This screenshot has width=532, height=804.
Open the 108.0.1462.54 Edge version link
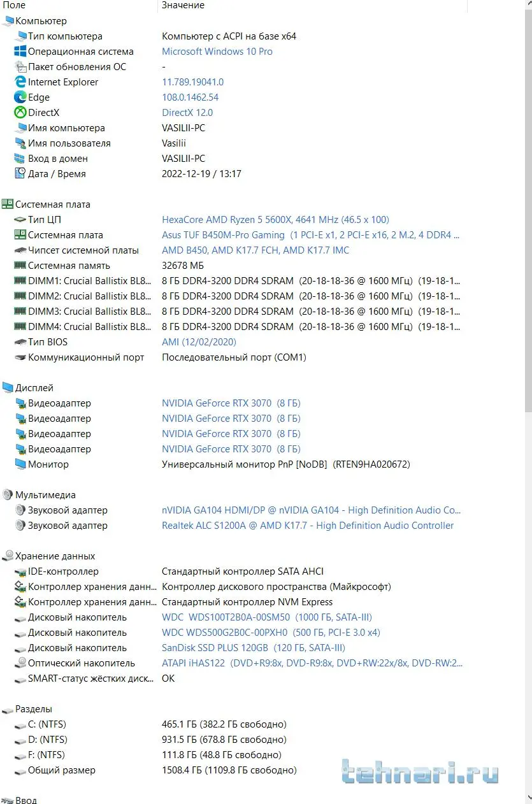pyautogui.click(x=191, y=97)
